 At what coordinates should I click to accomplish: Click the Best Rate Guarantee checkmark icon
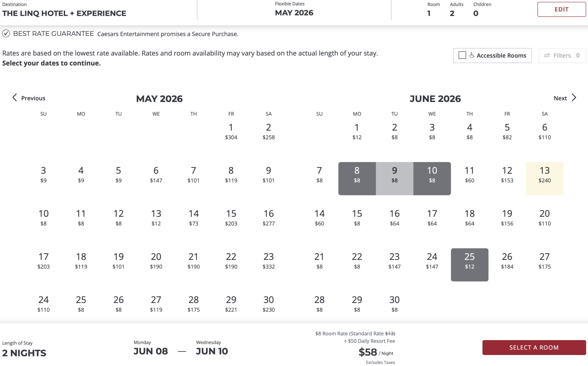[6, 33]
